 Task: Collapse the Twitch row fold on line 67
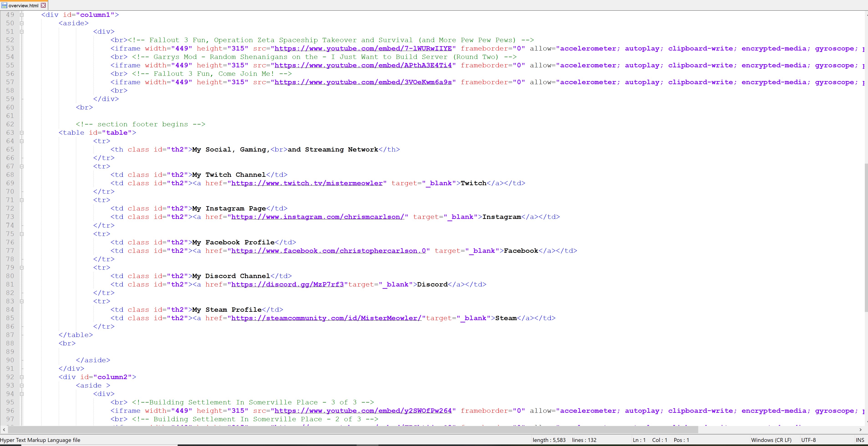[22, 166]
